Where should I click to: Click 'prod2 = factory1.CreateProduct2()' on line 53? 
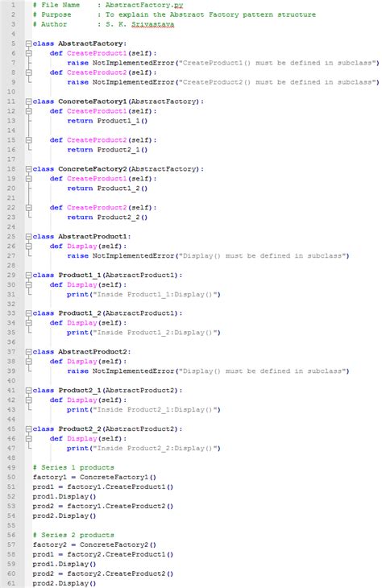103,507
